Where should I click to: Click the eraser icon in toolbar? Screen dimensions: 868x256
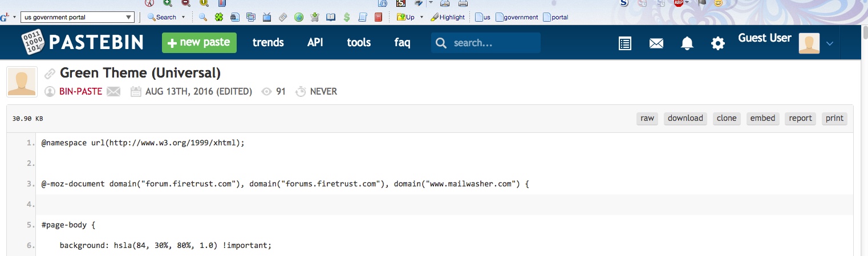(283, 17)
